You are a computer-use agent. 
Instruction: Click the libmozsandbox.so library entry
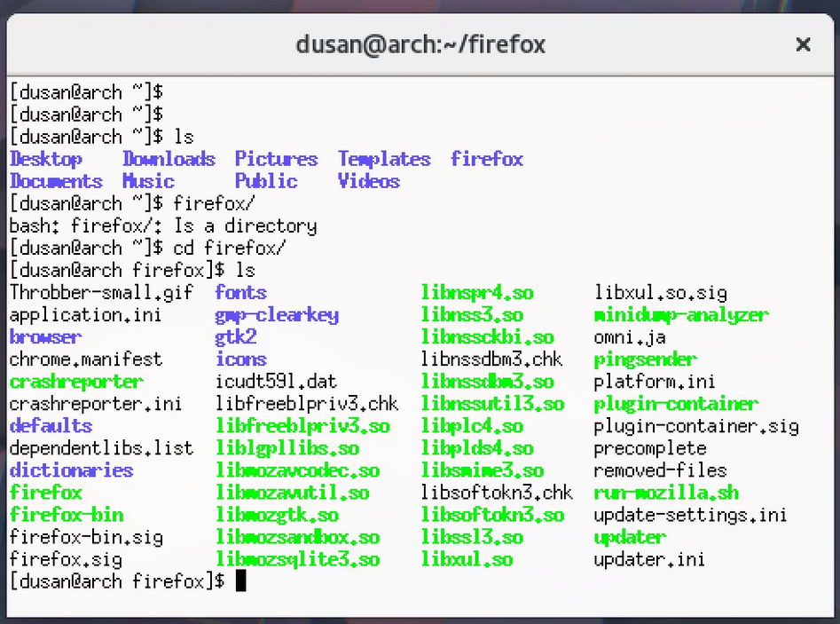pyautogui.click(x=297, y=537)
